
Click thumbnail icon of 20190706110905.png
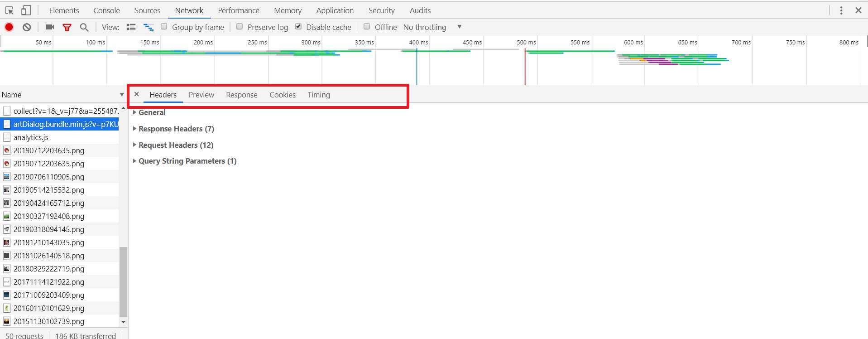(x=7, y=177)
